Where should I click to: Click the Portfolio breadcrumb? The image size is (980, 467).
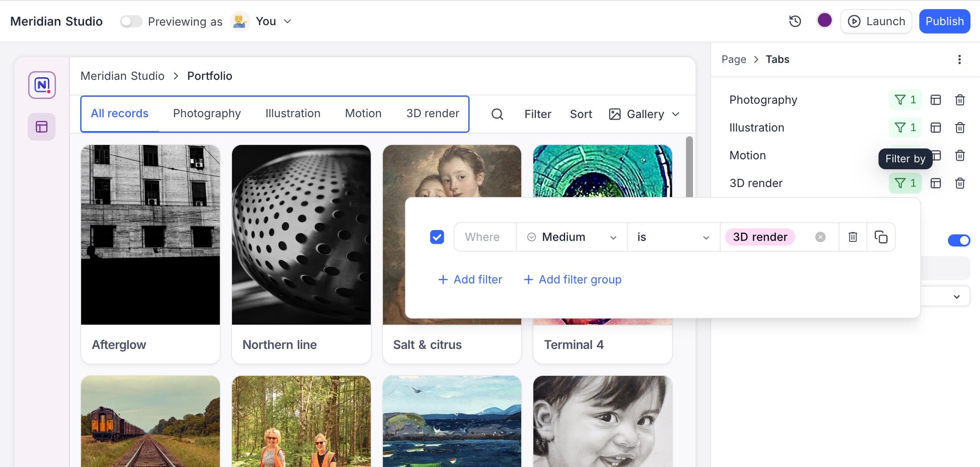point(209,76)
